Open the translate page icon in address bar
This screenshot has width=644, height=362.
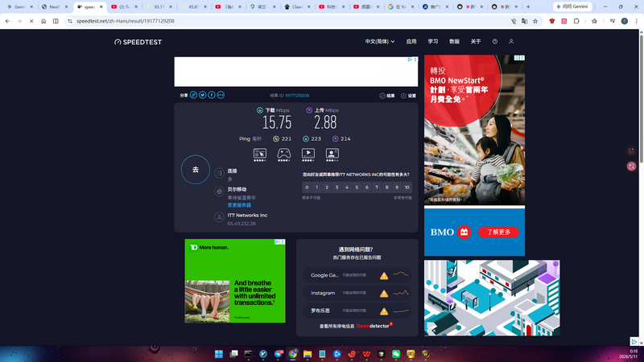(525, 21)
